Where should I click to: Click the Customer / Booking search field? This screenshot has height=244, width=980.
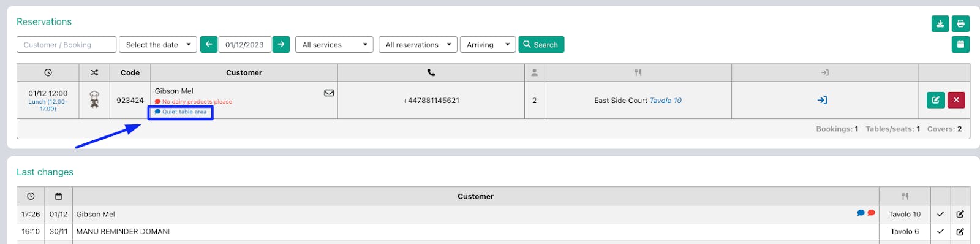pos(66,45)
